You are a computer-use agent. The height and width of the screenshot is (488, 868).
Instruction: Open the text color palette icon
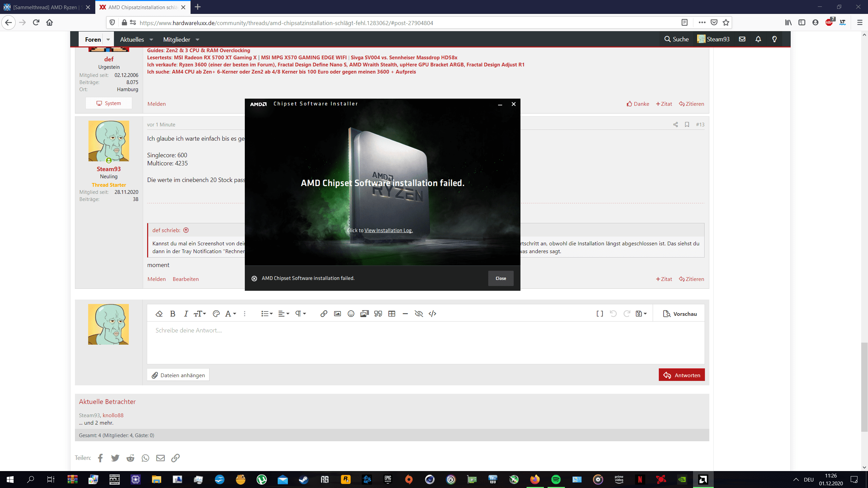(216, 314)
